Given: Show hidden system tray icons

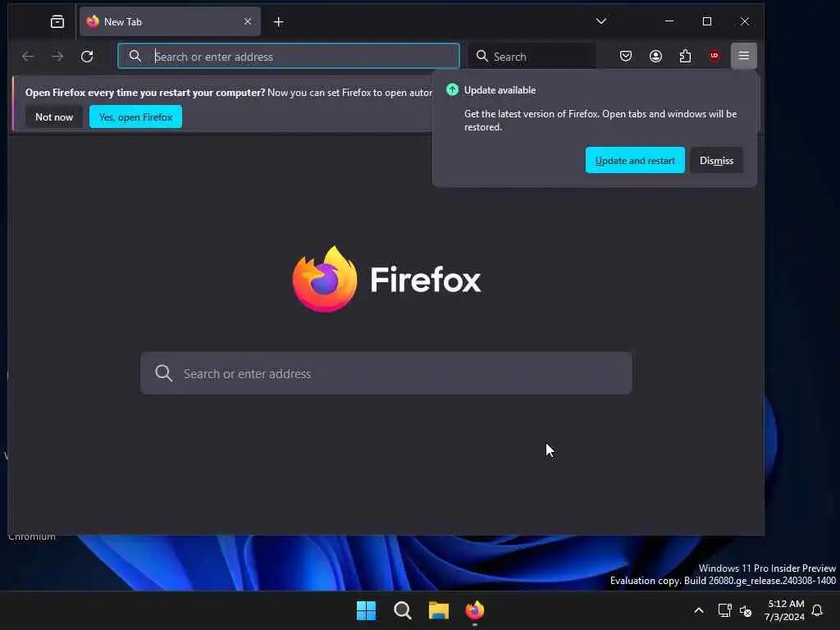Looking at the screenshot, I should [x=699, y=610].
